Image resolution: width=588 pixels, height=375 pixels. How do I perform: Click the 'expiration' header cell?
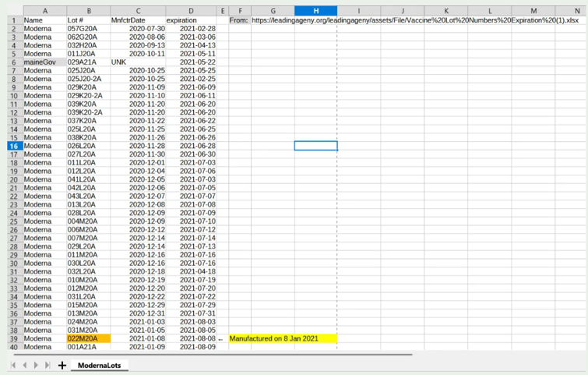pos(192,20)
